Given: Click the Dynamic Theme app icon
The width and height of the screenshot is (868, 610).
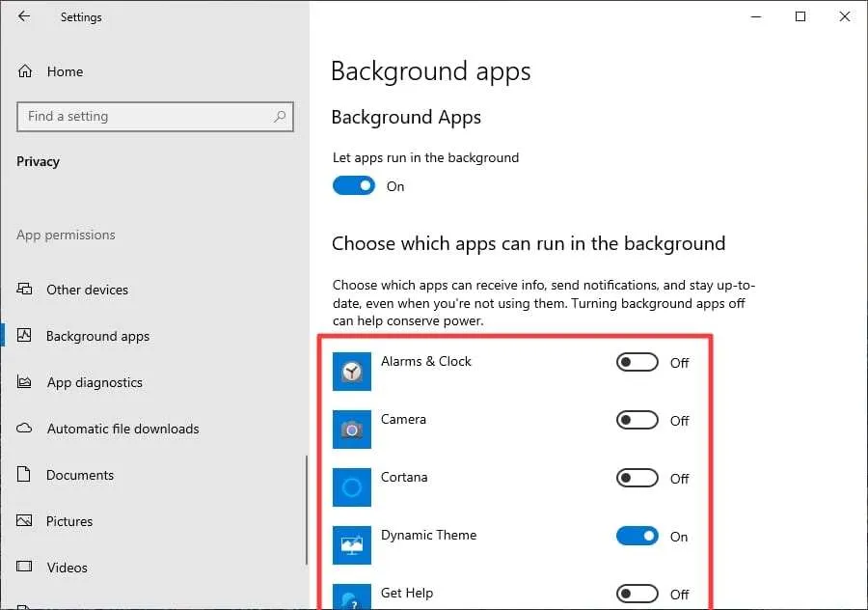Looking at the screenshot, I should pos(351,545).
